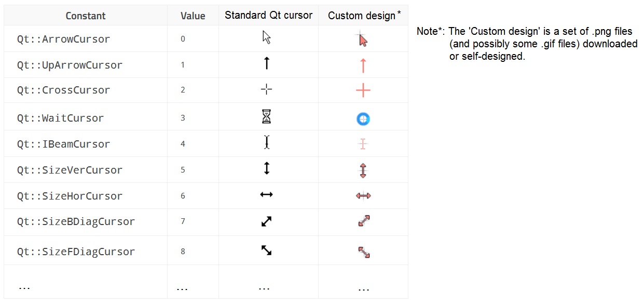The height and width of the screenshot is (303, 644).
Task: Click the Custom design column header
Action: click(x=363, y=16)
